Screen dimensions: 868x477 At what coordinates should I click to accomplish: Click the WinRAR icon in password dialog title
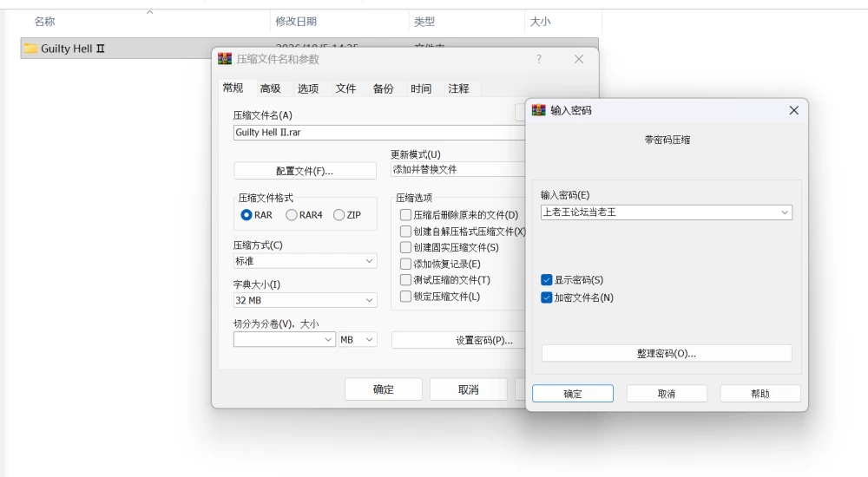[x=539, y=110]
